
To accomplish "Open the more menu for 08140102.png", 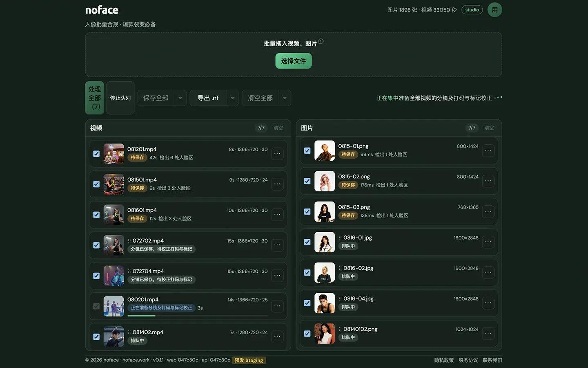I will (x=488, y=334).
